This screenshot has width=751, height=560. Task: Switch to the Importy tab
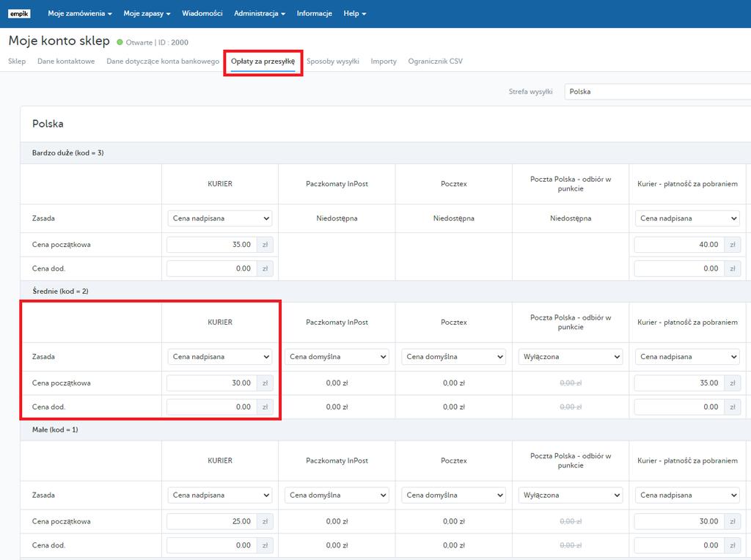384,62
